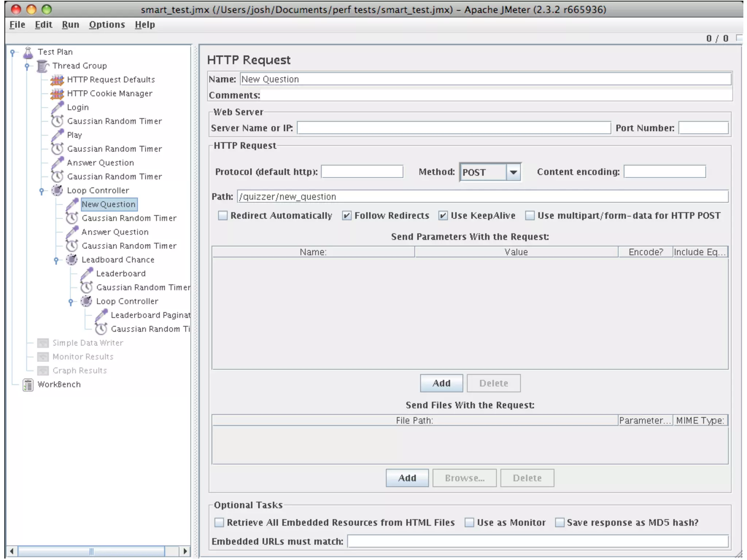This screenshot has height=560, width=747.
Task: Collapse the Thread Group tree node
Action: [27, 66]
